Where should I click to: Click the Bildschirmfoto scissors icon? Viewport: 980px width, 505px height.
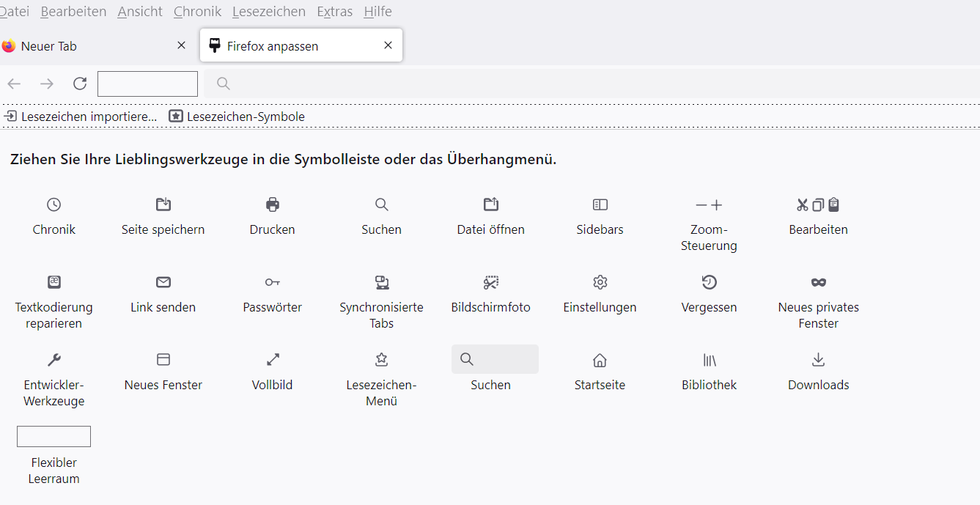coord(491,283)
